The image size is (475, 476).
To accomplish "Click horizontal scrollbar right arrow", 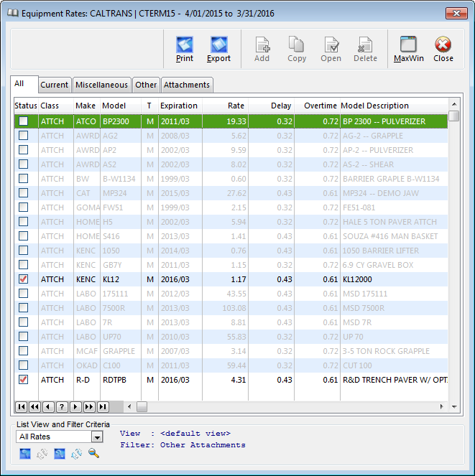I will click(x=441, y=407).
